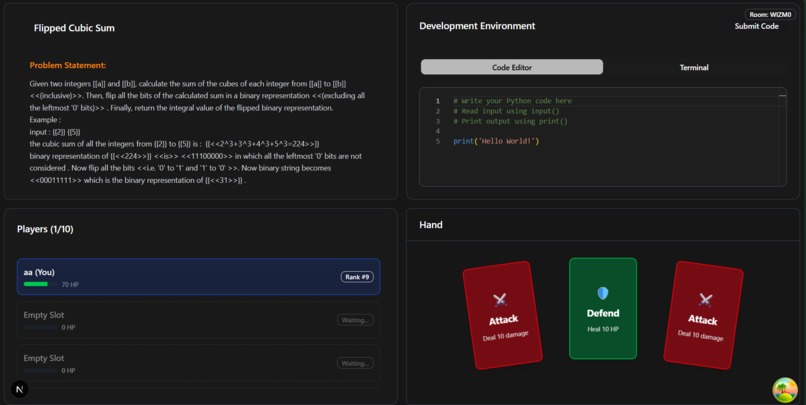Click the Flipped Cubic Sum title
The image size is (806, 405).
click(74, 28)
